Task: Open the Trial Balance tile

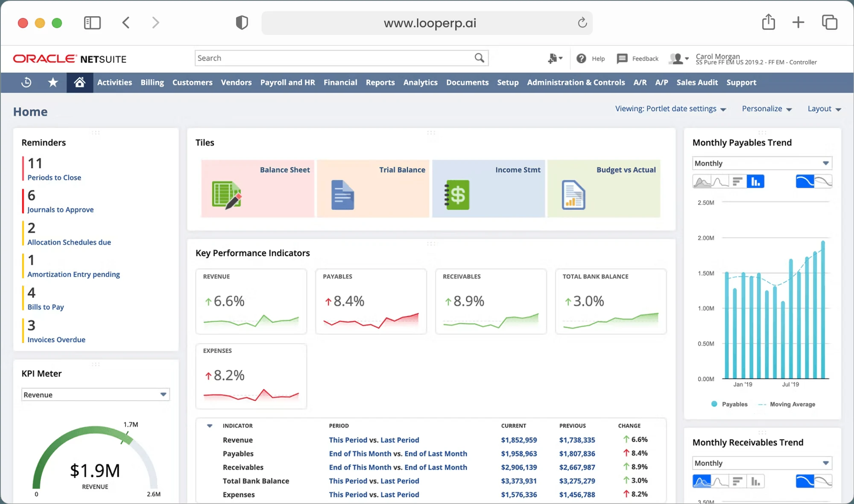Action: [373, 189]
